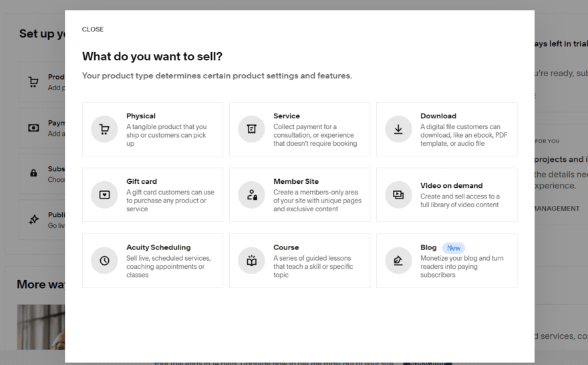
Task: Click the Course open-book icon
Action: pos(252,260)
